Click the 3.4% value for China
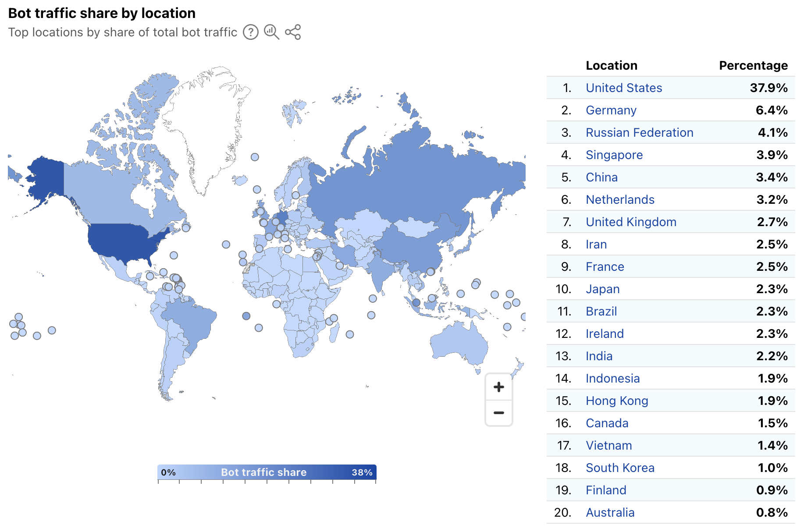This screenshot has width=804, height=532. [772, 177]
